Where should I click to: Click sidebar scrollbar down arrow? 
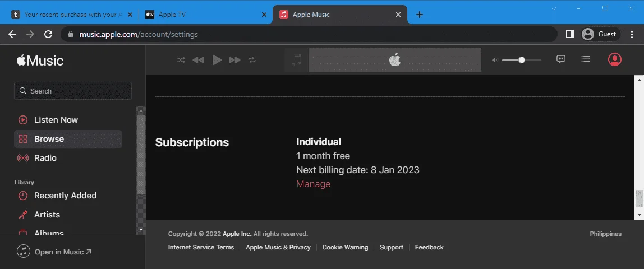coord(141,230)
